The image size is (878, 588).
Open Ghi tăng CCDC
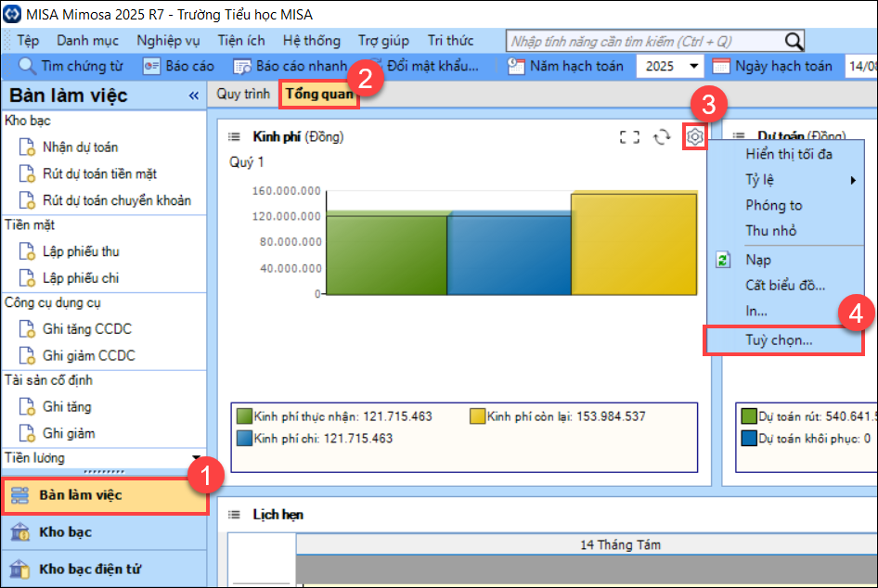pyautogui.click(x=75, y=329)
